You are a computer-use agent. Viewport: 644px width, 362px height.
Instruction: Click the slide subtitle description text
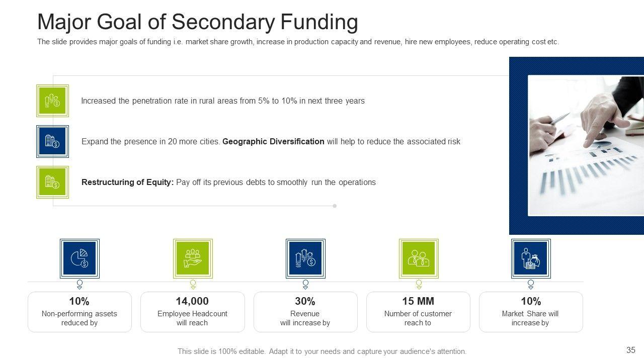298,42
